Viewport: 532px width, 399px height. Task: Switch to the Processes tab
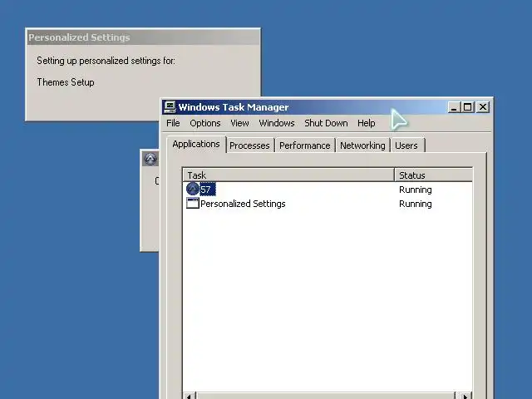coord(249,145)
